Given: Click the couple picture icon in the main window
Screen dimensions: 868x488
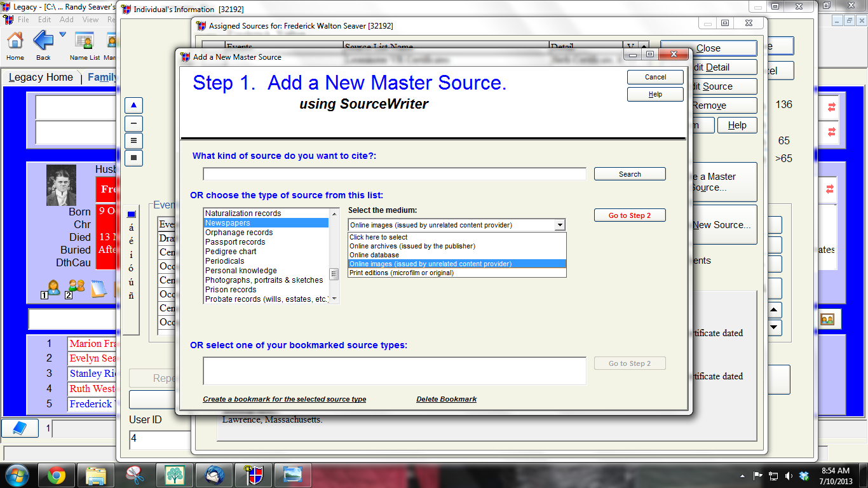Looking at the screenshot, I should 827,319.
